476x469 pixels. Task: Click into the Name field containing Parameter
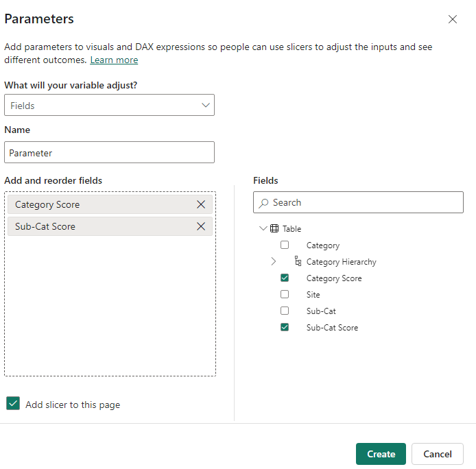tap(109, 152)
